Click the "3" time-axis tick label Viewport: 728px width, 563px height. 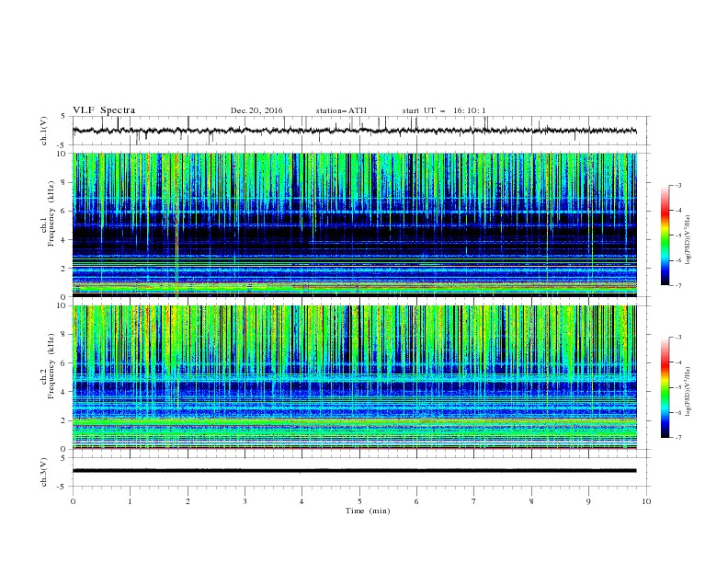point(245,501)
